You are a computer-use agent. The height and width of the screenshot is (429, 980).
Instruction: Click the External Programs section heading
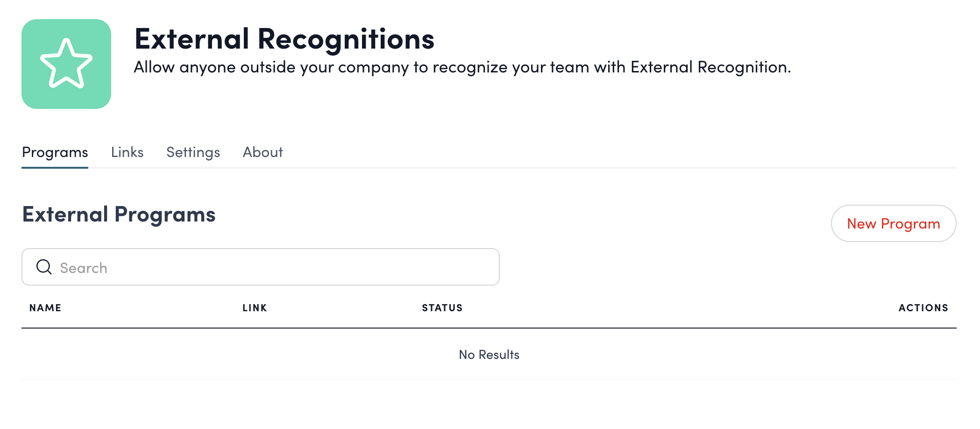tap(119, 214)
